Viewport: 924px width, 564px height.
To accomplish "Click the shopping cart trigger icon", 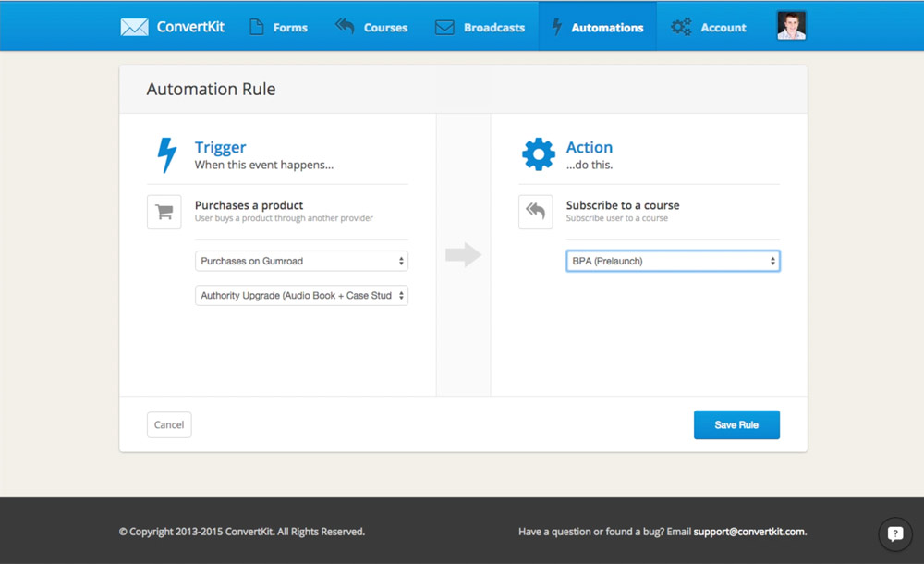I will click(164, 212).
